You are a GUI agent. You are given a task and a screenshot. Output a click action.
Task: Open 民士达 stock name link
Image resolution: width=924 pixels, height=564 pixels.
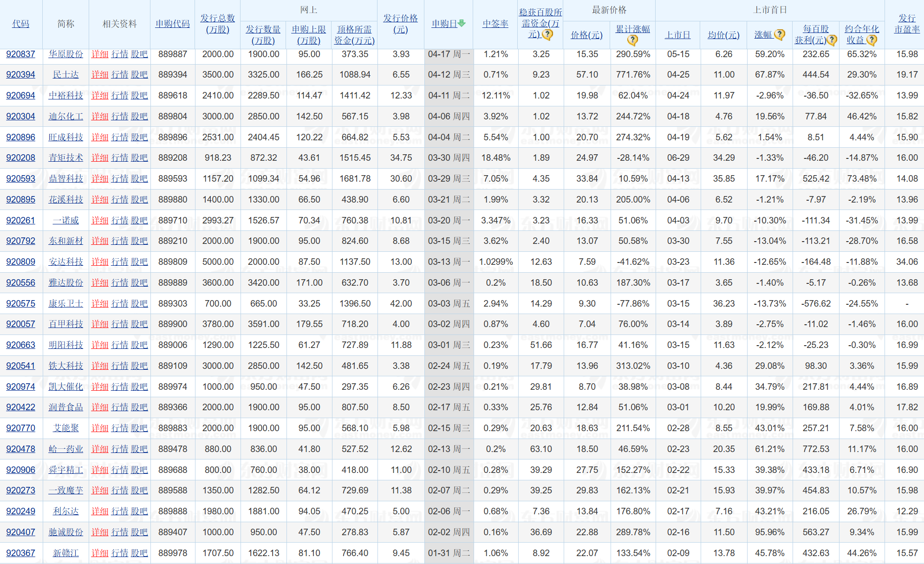[65, 75]
